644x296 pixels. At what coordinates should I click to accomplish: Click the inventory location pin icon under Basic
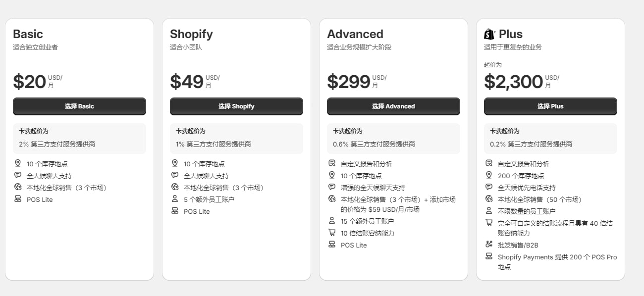(18, 163)
